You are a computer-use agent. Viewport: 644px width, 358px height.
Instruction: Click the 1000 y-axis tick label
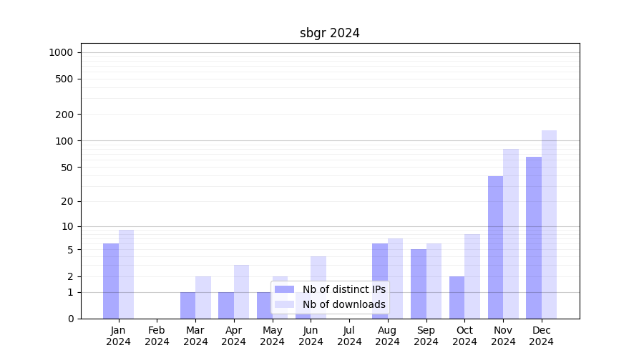[61, 52]
